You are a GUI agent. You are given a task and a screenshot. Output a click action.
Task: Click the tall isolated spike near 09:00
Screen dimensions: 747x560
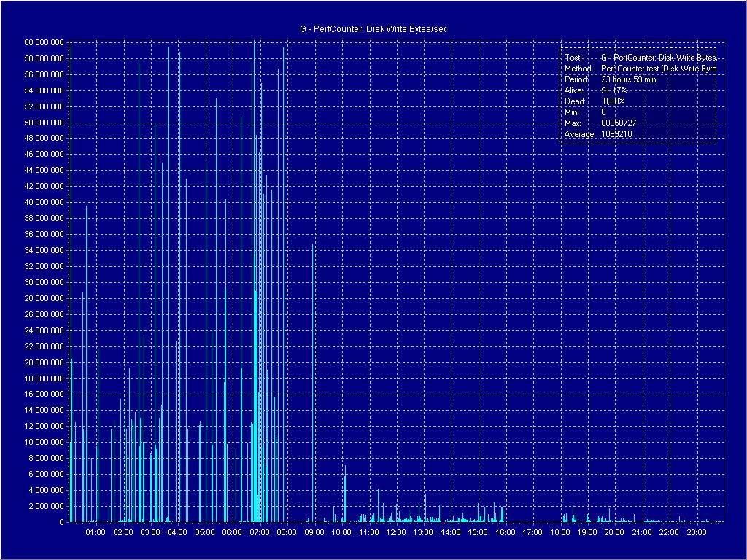[314, 328]
